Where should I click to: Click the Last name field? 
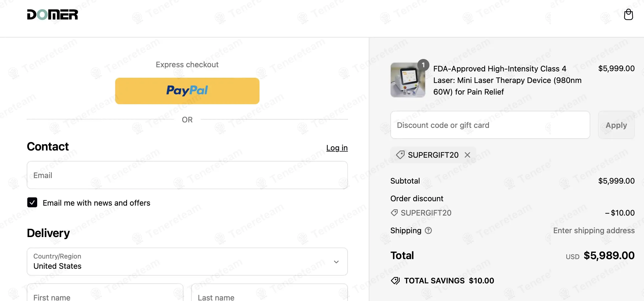point(269,295)
